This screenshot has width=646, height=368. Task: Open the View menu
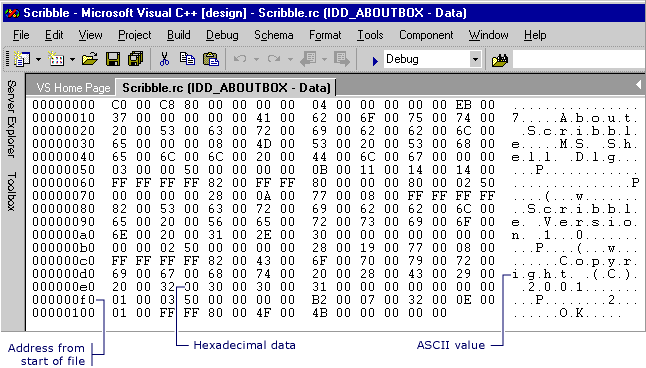(90, 35)
